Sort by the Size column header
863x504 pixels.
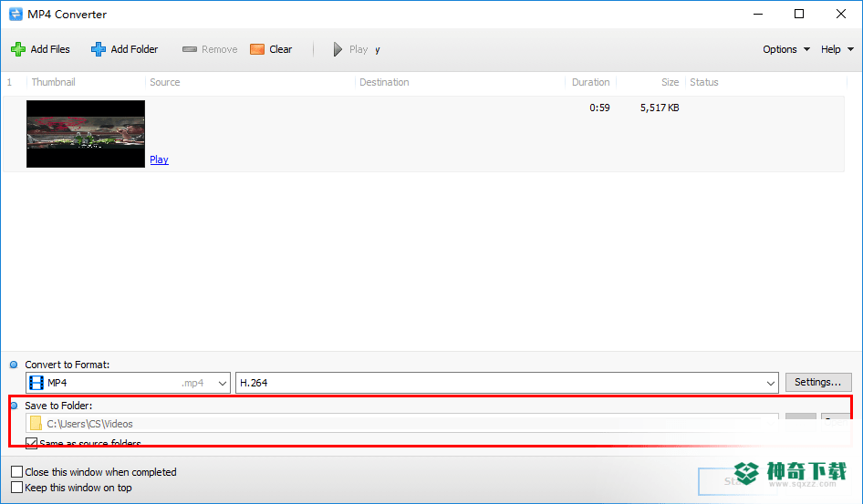coord(670,82)
